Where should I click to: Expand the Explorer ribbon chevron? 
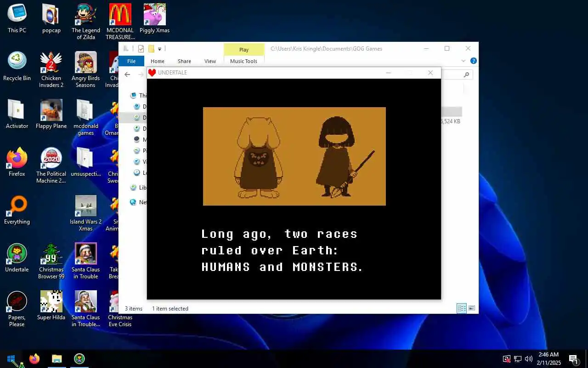pos(464,61)
